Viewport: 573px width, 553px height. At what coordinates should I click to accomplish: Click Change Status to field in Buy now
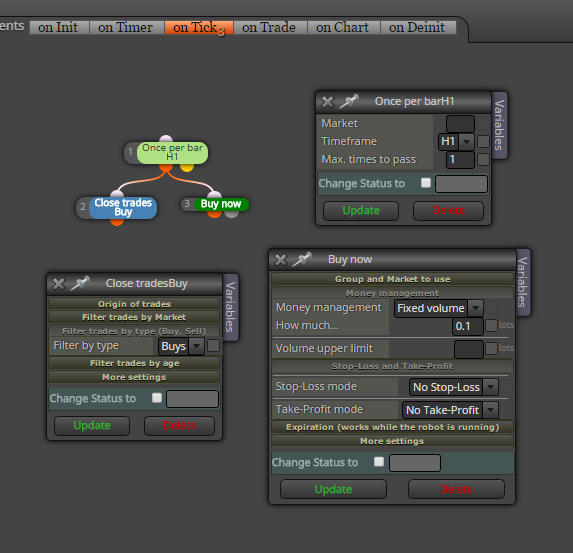pyautogui.click(x=415, y=463)
